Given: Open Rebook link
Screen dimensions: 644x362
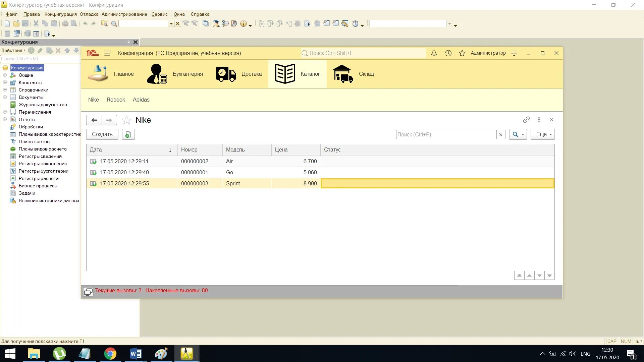Looking at the screenshot, I should [x=116, y=100].
